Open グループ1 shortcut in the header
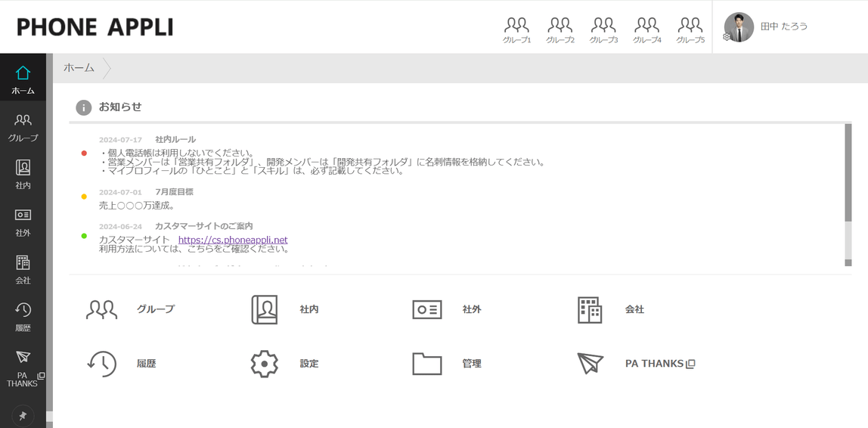 pyautogui.click(x=516, y=30)
